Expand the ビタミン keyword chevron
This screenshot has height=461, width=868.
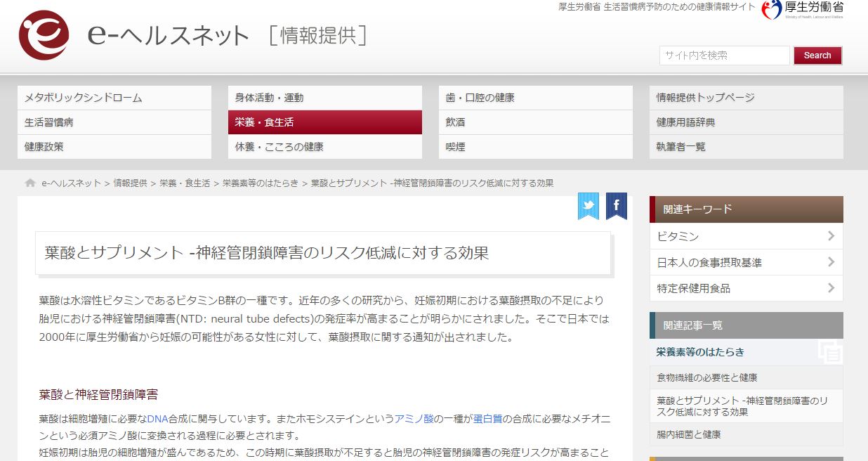click(x=831, y=236)
